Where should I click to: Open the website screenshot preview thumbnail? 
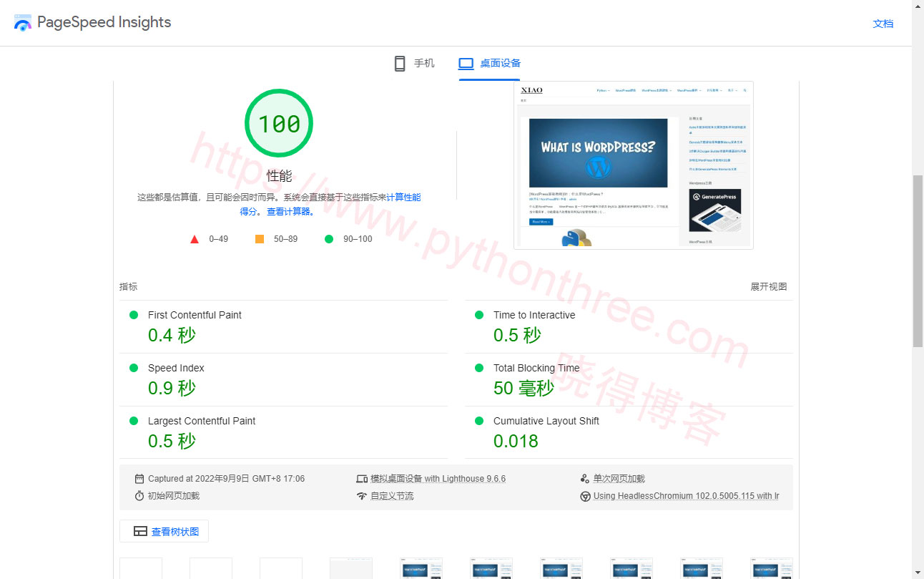(633, 165)
